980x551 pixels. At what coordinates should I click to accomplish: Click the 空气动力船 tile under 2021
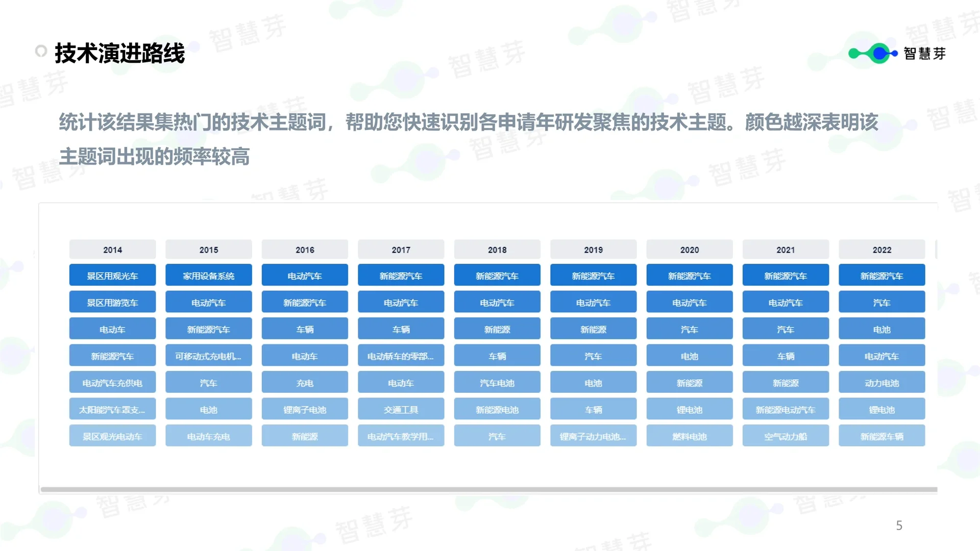pyautogui.click(x=786, y=435)
